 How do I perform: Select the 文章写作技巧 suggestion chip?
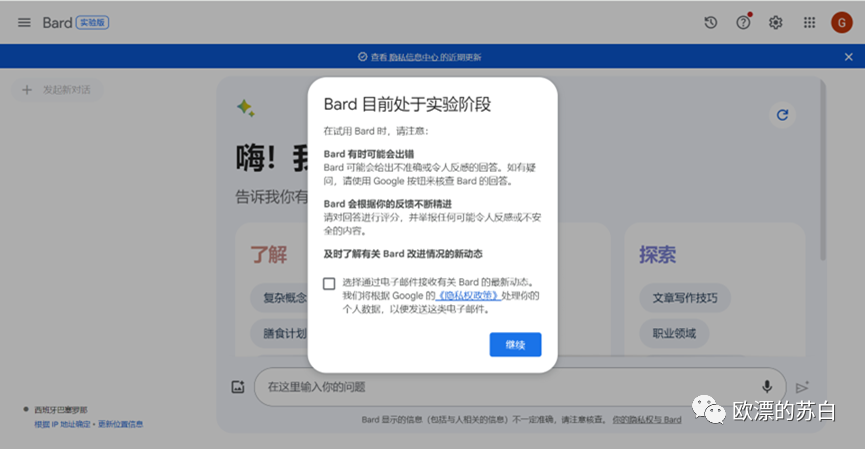tap(684, 298)
